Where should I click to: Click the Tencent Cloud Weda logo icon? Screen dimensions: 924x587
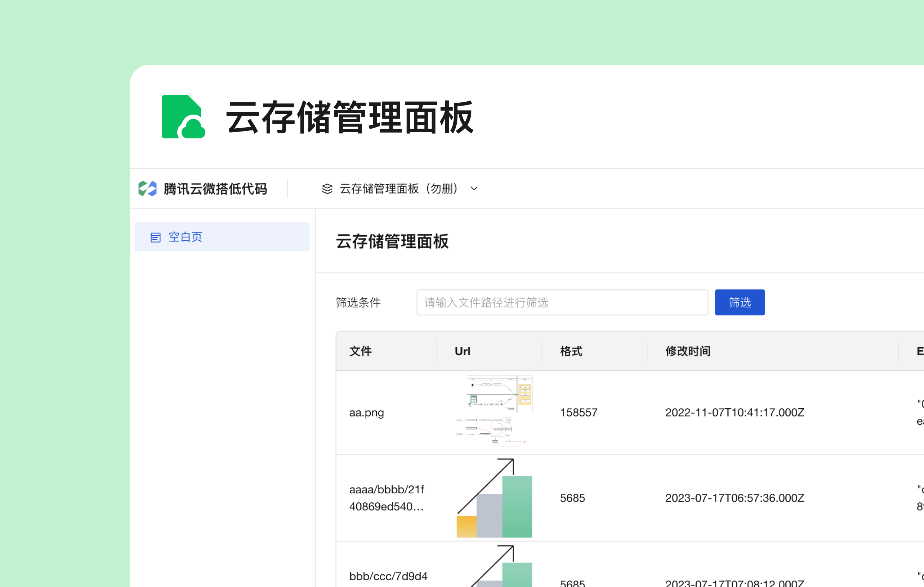click(147, 188)
